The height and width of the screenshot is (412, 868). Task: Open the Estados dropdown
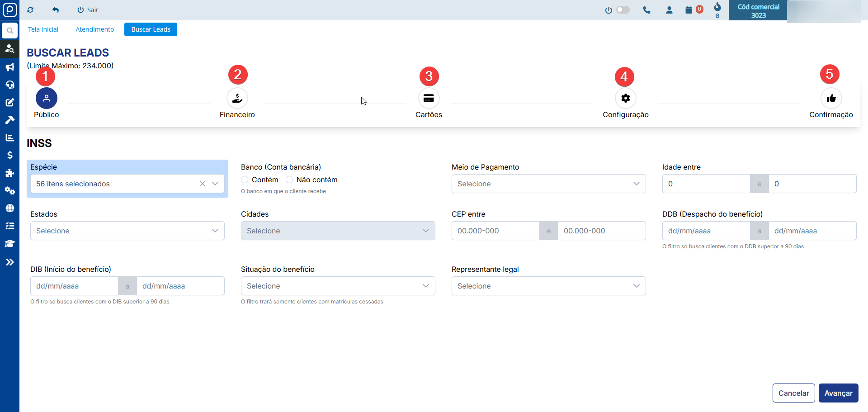pyautogui.click(x=127, y=231)
